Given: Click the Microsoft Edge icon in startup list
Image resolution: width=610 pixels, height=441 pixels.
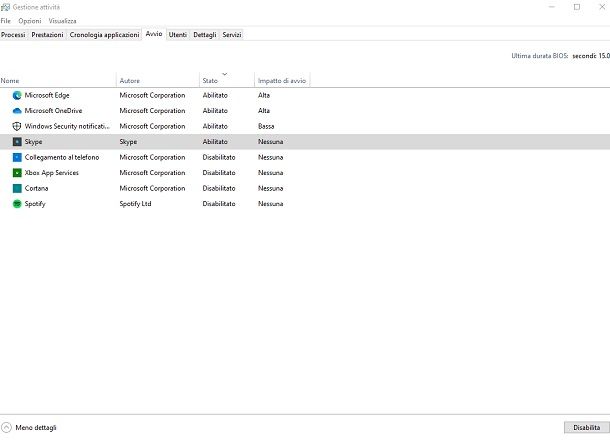Looking at the screenshot, I should [x=17, y=95].
